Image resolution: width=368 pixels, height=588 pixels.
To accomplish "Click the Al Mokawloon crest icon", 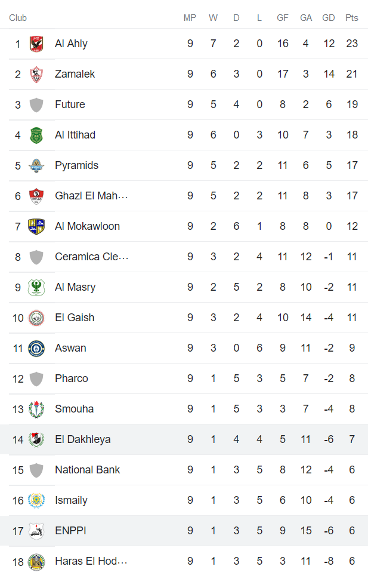I will (36, 226).
